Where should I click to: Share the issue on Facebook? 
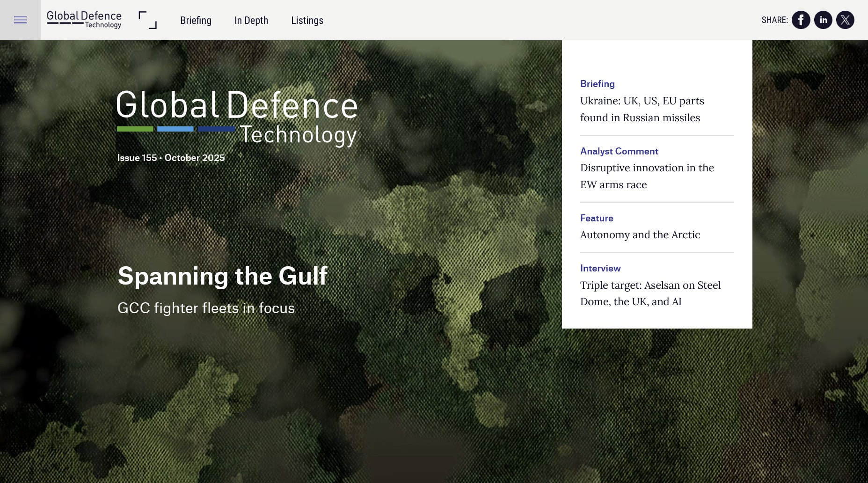point(801,20)
